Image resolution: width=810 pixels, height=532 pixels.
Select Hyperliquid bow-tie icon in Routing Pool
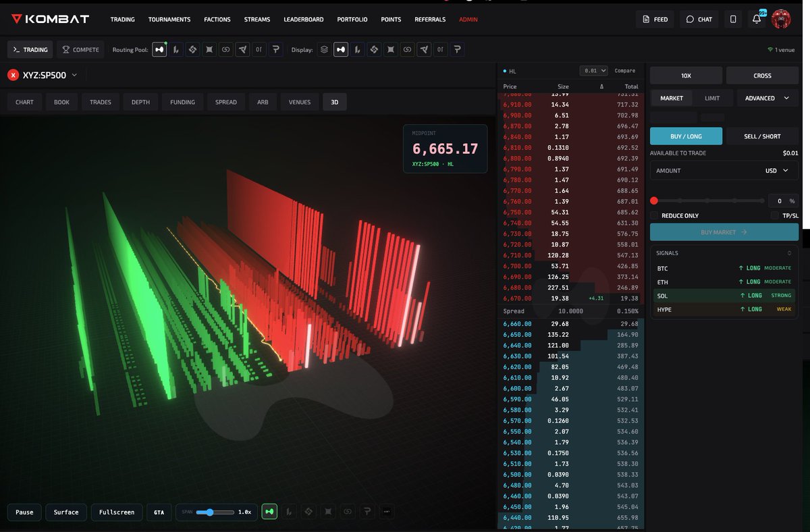click(x=159, y=49)
